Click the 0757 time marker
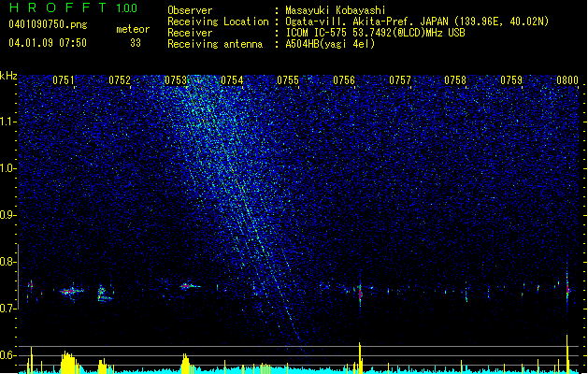Screen dimensions: 588x374 point(400,80)
